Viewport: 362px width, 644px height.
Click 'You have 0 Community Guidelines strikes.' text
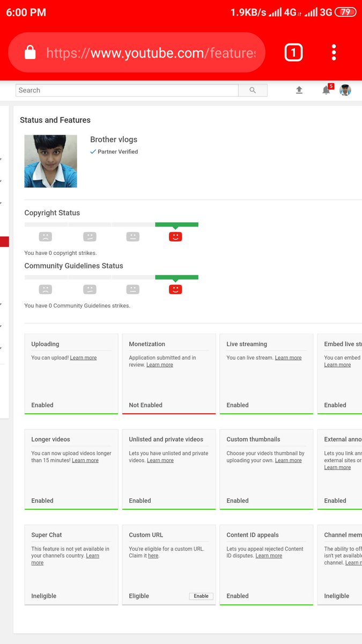[x=77, y=306]
